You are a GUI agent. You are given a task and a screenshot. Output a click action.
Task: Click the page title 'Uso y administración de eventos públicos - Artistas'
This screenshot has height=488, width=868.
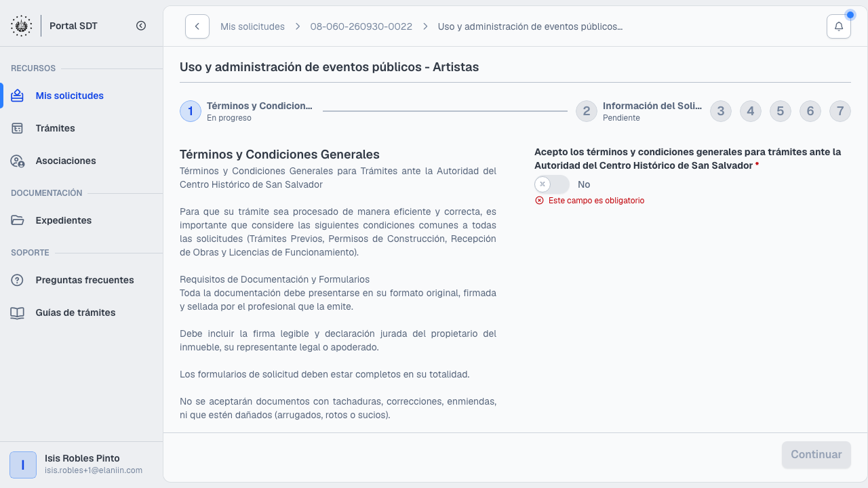tap(329, 67)
